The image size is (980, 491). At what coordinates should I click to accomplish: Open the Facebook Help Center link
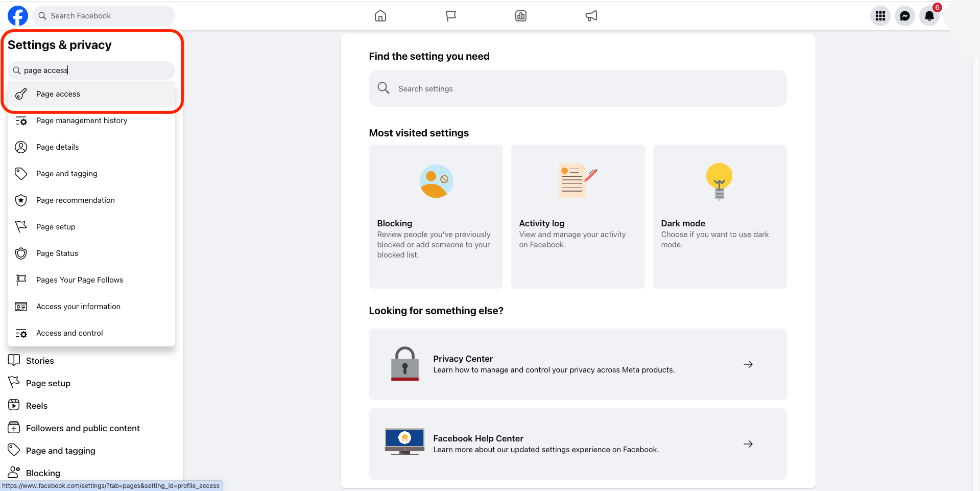click(578, 444)
